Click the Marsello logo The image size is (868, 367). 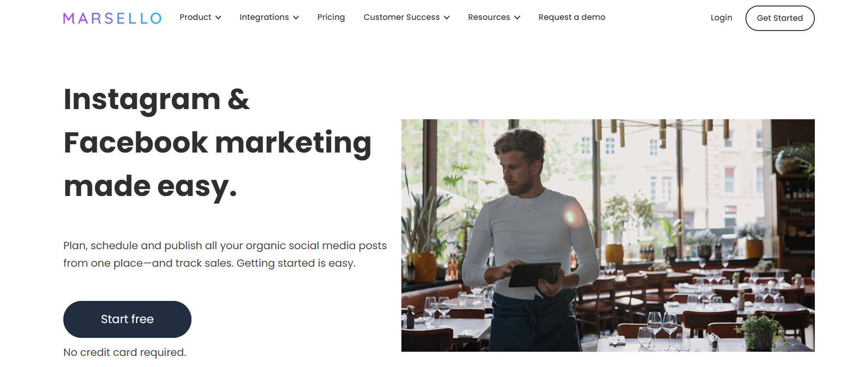click(112, 18)
